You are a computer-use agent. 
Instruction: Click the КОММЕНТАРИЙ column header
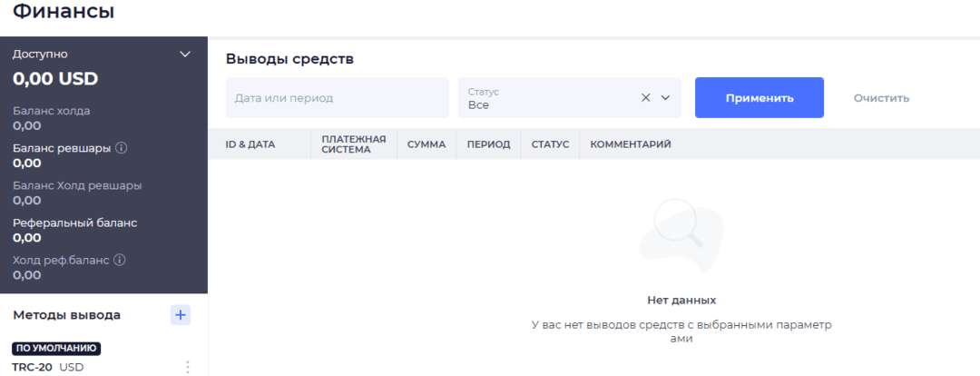631,144
